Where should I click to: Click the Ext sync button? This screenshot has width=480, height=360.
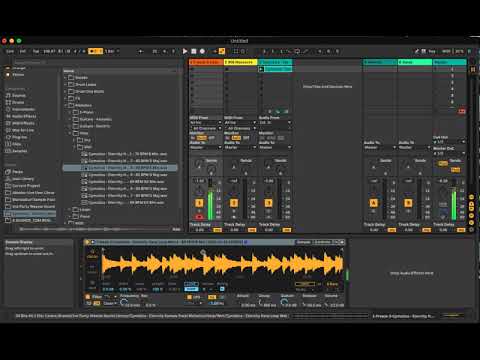click(x=23, y=51)
